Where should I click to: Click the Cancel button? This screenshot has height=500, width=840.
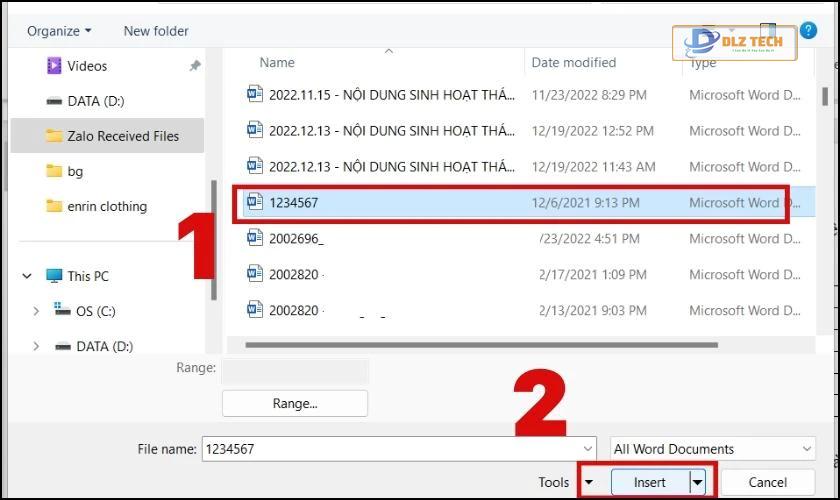[768, 482]
